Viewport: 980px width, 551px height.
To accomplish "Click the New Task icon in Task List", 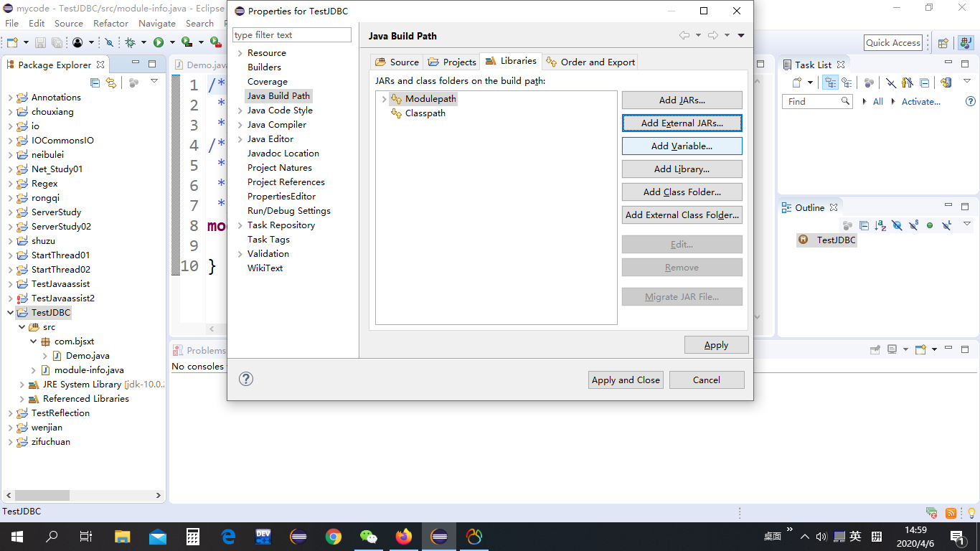I will [796, 83].
